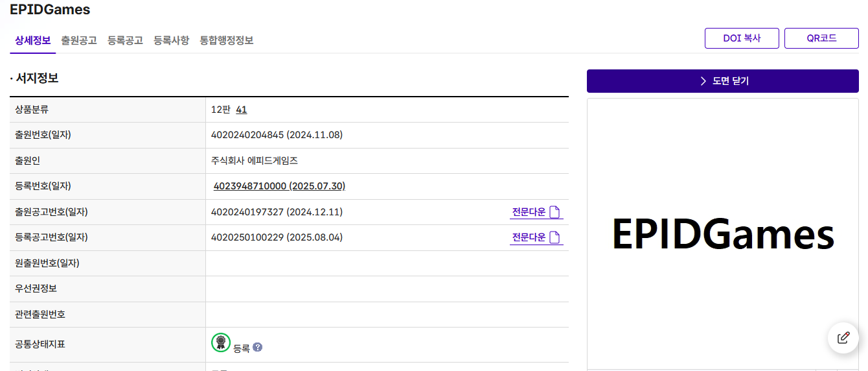Click the application number 4020240204845 text
Viewport: 868px width, 371px height.
point(247,135)
